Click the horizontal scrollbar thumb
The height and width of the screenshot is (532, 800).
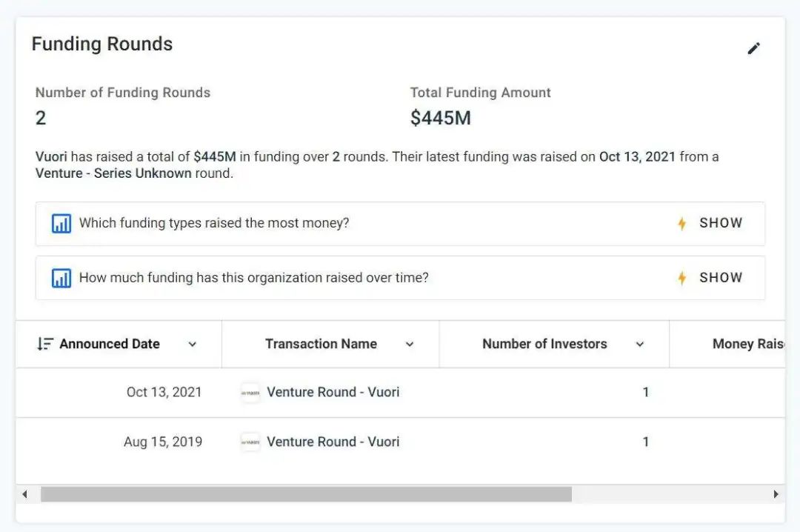point(306,494)
